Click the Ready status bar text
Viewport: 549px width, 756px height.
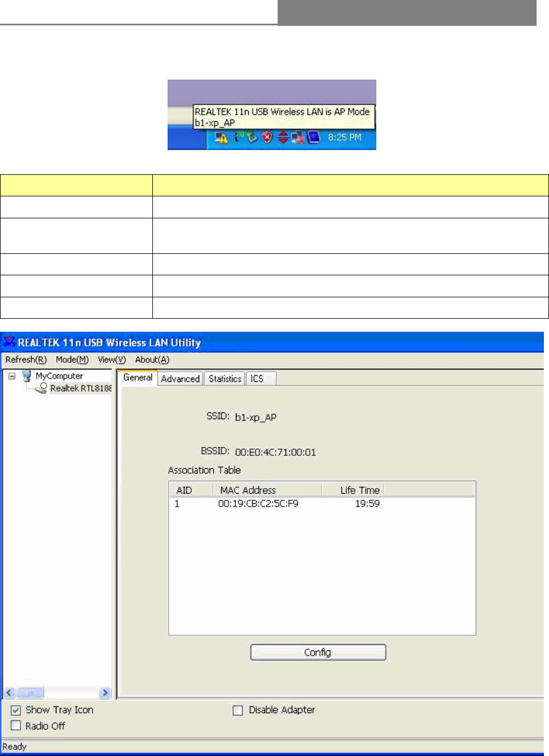coord(15,746)
